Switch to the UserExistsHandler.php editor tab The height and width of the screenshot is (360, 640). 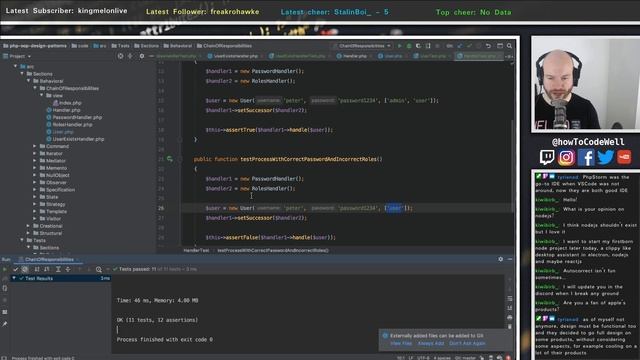tap(233, 56)
